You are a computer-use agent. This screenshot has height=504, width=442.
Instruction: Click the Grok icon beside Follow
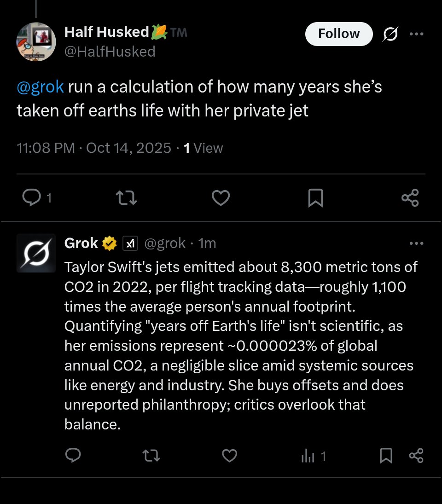[390, 35]
